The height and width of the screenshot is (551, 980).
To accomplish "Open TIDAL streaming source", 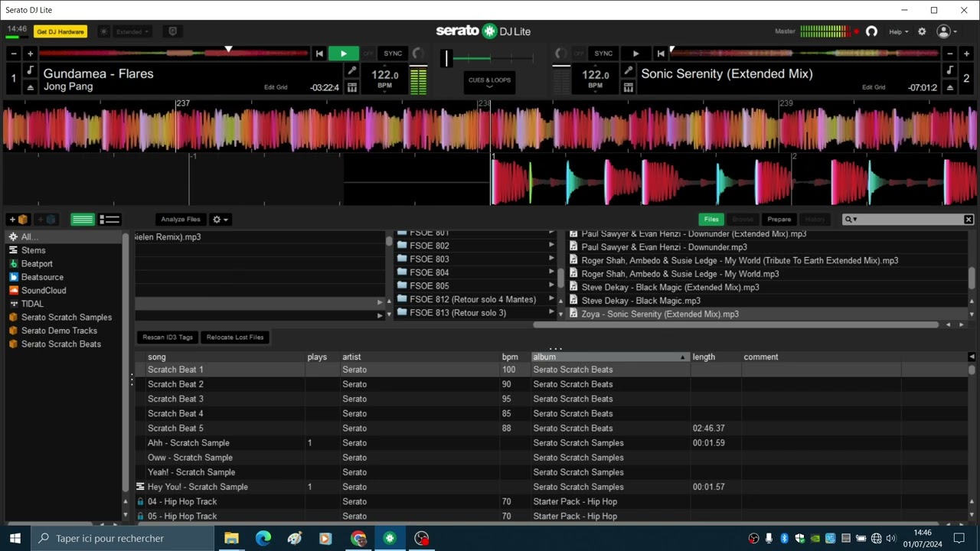I will point(64,304).
